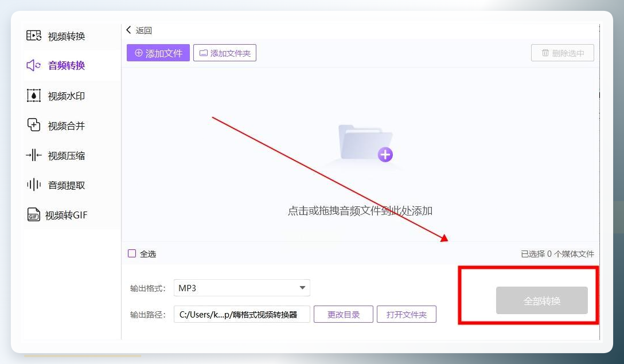
Task: Click the 添加文件夹 button
Action: [225, 53]
